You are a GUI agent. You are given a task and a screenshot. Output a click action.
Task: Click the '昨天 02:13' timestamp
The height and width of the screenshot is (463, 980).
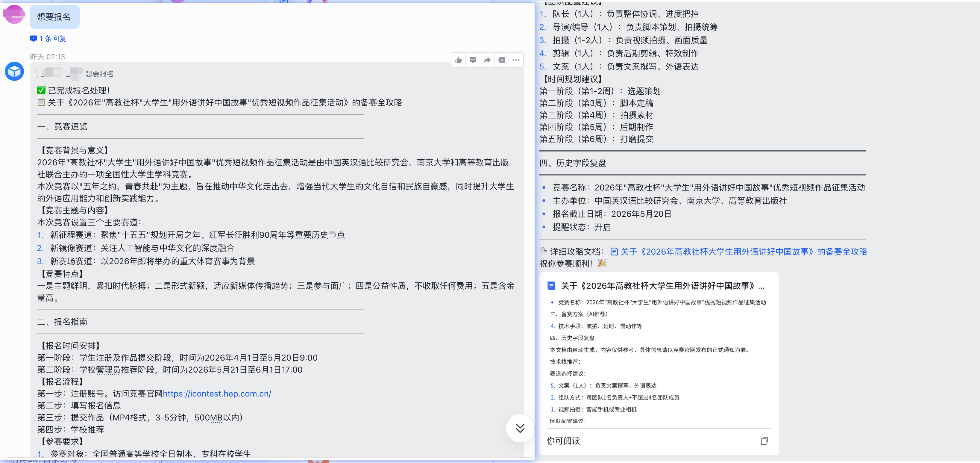coord(48,57)
